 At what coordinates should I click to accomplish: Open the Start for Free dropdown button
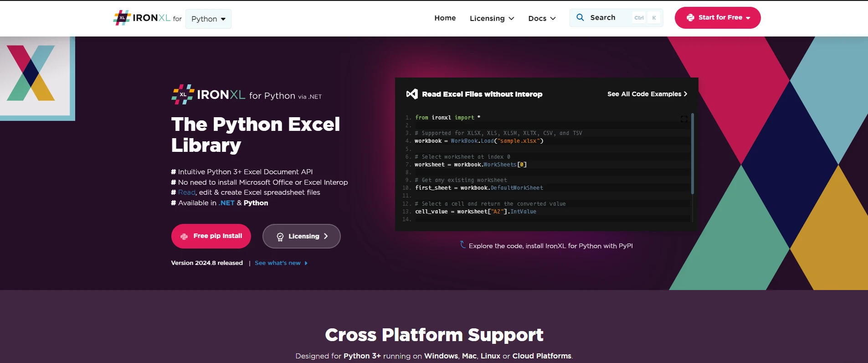[x=717, y=18]
